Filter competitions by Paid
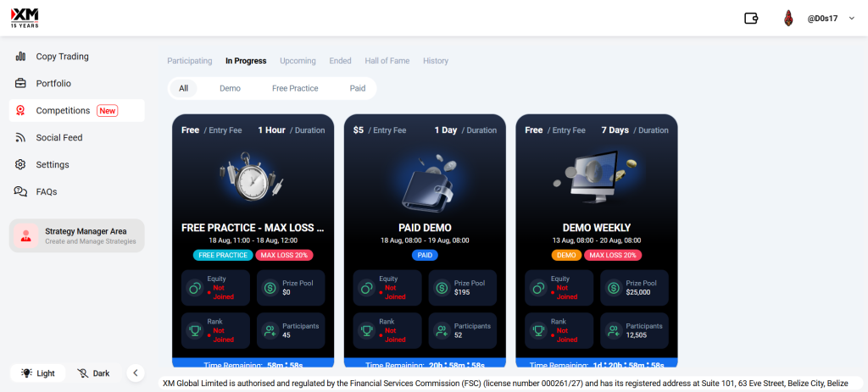This screenshot has width=868, height=392. pyautogui.click(x=358, y=88)
